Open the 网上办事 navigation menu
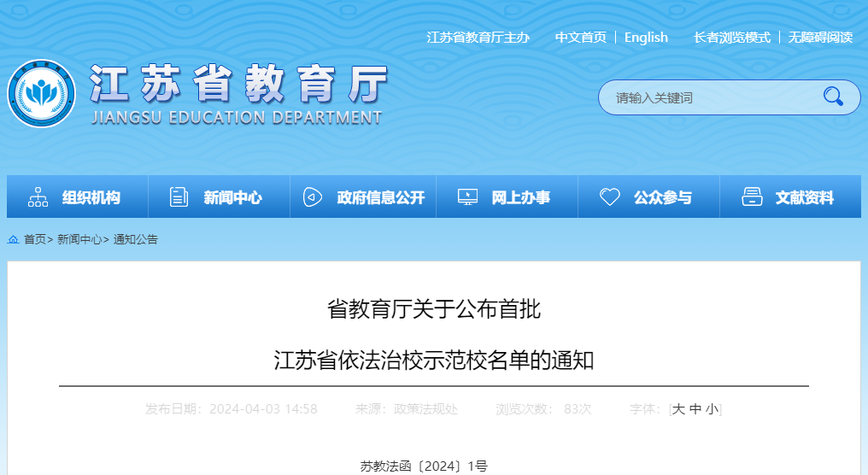The width and height of the screenshot is (868, 475). pyautogui.click(x=520, y=197)
